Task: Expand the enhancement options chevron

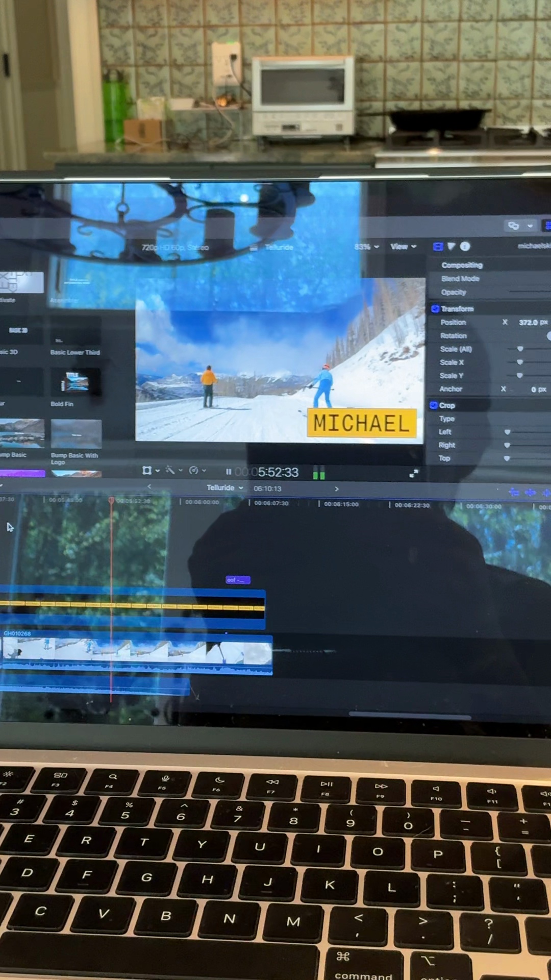Action: 181,471
